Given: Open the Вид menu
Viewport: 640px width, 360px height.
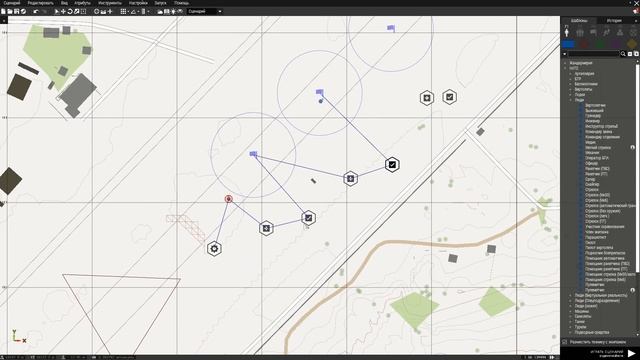Looking at the screenshot, I should [x=64, y=3].
